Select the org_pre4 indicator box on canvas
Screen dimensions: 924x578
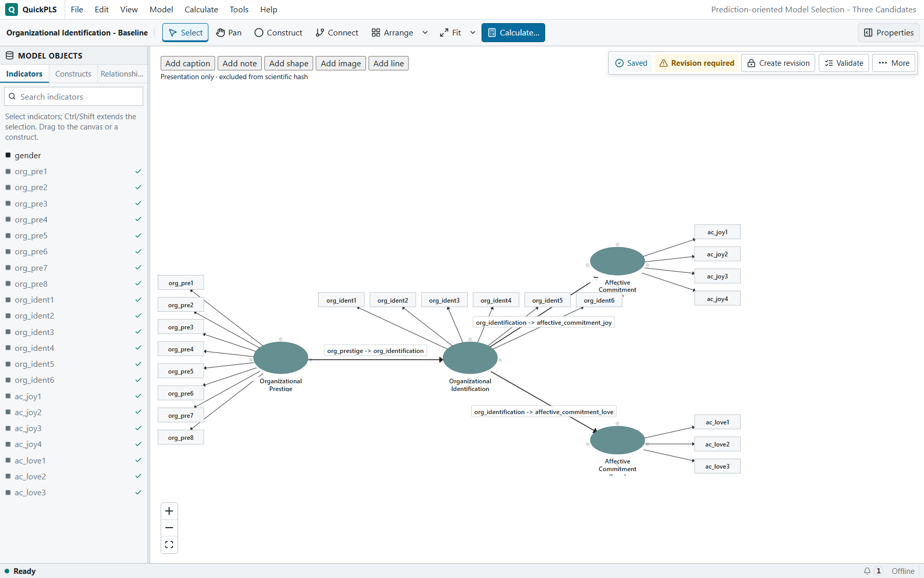[181, 349]
